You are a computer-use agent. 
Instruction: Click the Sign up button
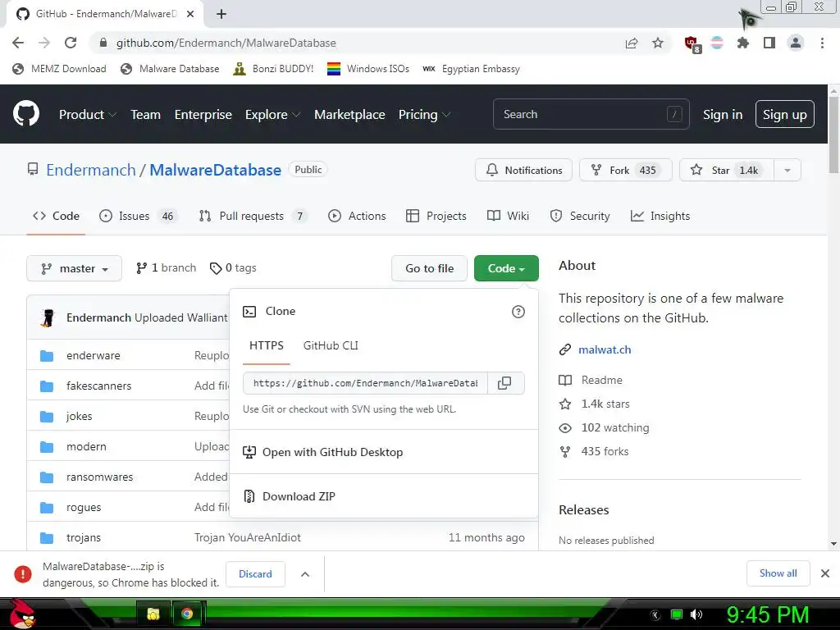[x=784, y=114]
